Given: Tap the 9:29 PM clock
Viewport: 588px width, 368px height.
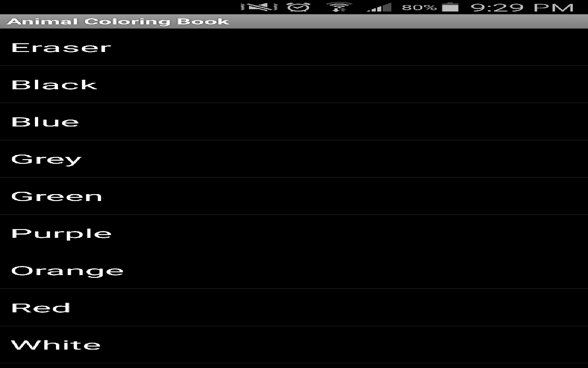Looking at the screenshot, I should pyautogui.click(x=522, y=7).
